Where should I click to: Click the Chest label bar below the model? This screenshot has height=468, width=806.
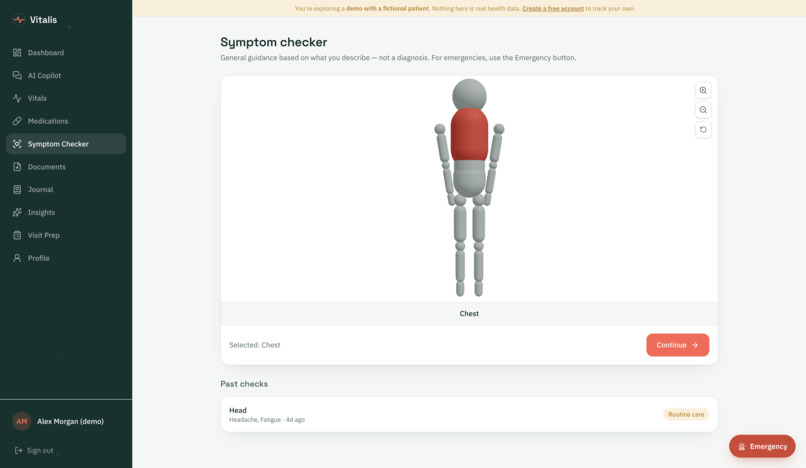pos(469,314)
